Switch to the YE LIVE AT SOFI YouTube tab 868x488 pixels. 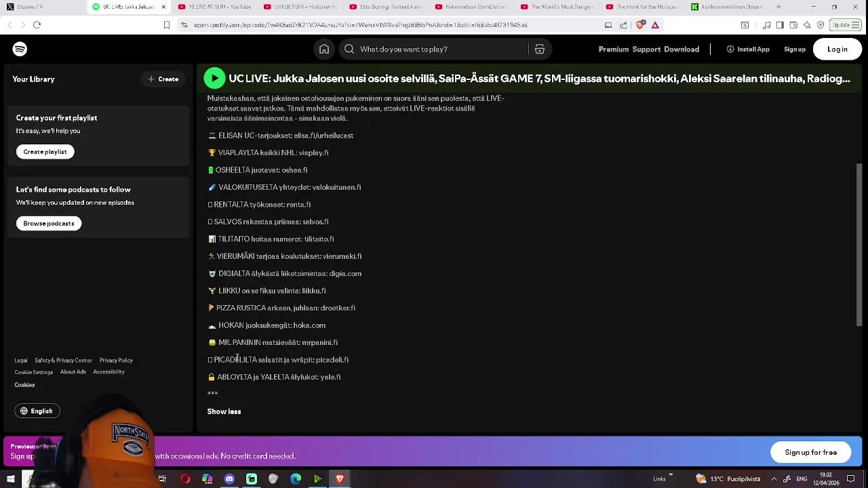(x=214, y=7)
